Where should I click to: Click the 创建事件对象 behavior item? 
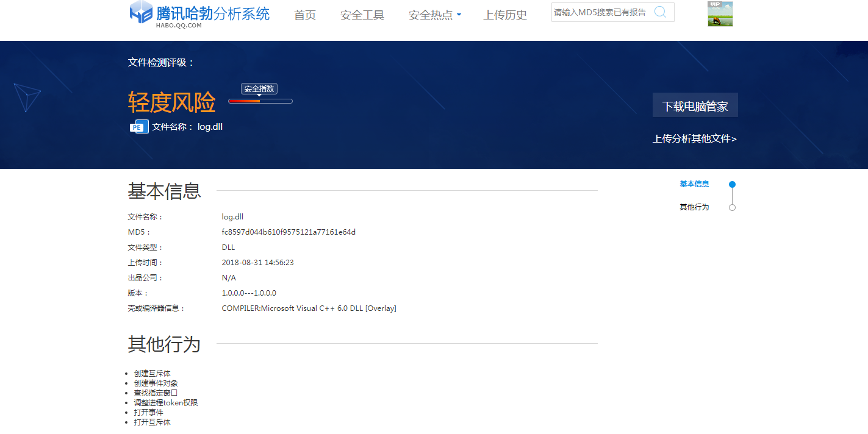click(x=156, y=383)
